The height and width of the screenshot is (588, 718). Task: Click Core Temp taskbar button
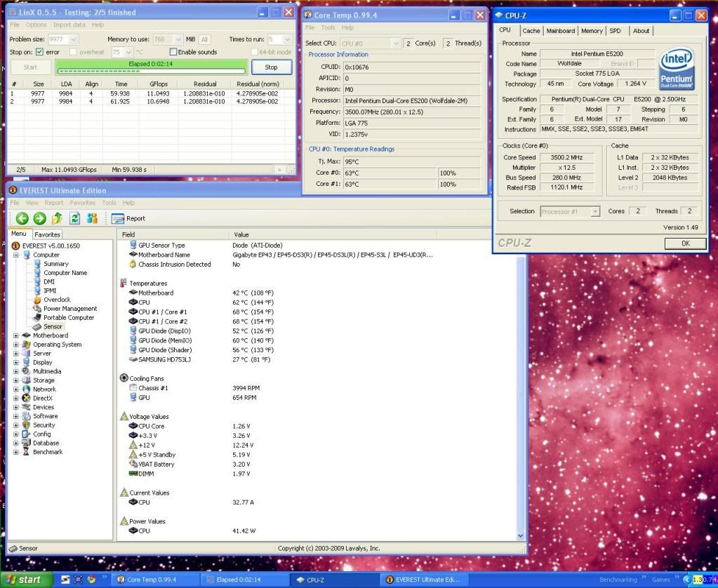click(155, 580)
